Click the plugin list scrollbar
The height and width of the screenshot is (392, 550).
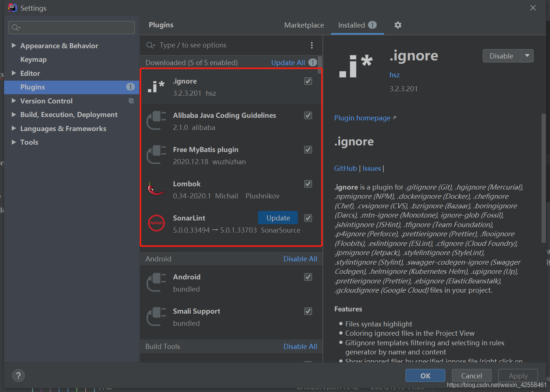coord(320,64)
